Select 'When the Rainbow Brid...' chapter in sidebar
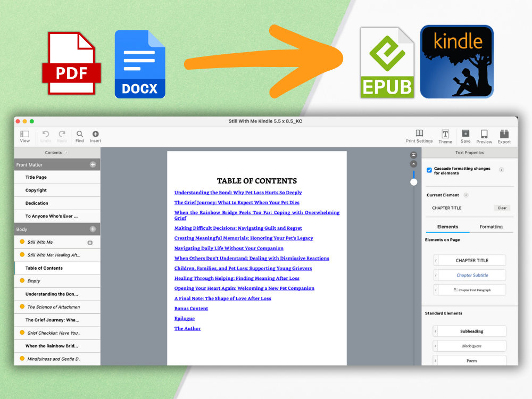Screen dimensions: 532x399 click(57, 346)
